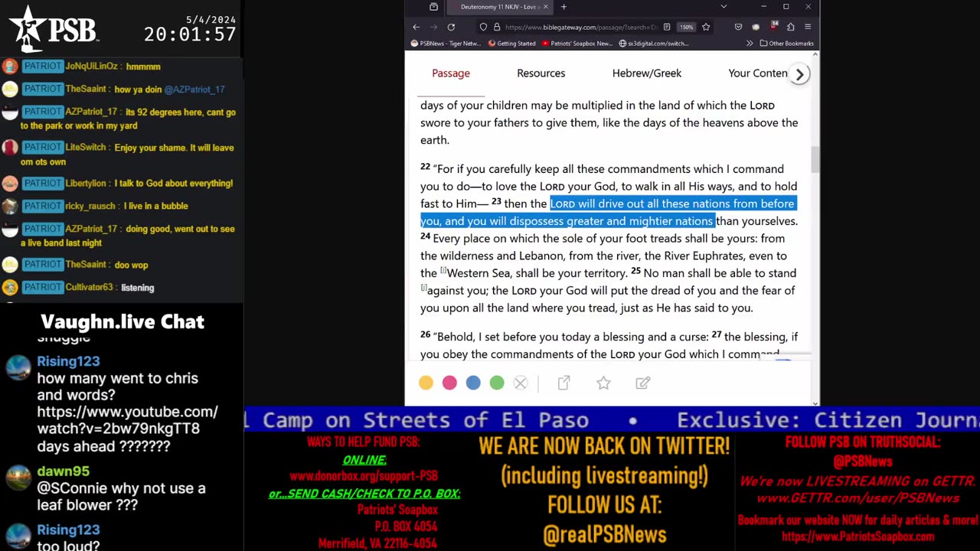Highlight selection with blue color swatch

pos(473,383)
